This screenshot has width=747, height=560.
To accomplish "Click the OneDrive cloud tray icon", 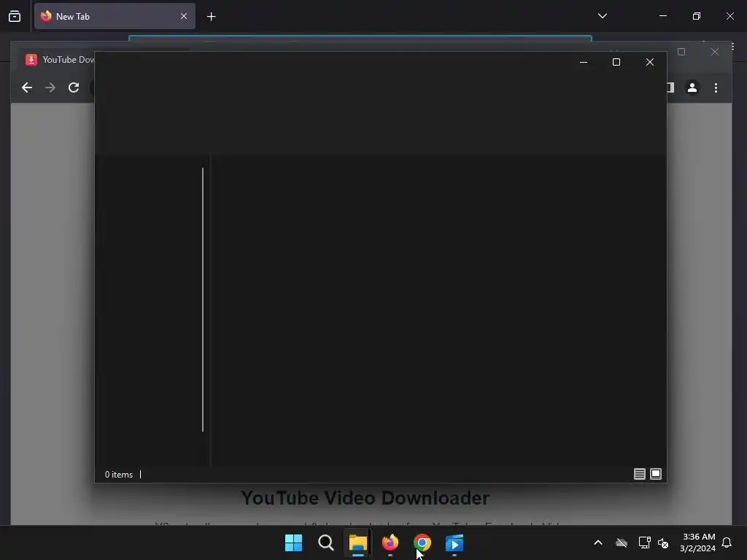I will coord(622,542).
